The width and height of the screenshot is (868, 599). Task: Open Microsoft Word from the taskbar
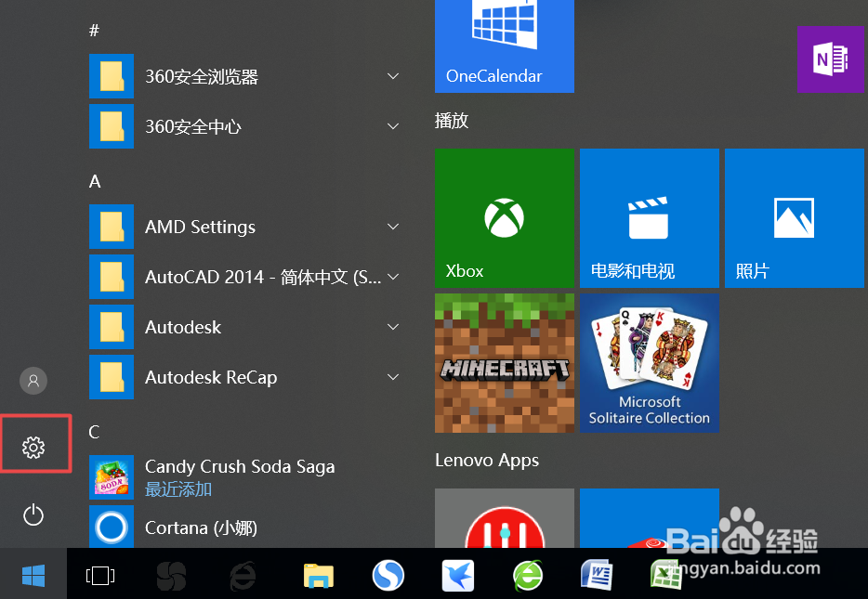coord(597,576)
